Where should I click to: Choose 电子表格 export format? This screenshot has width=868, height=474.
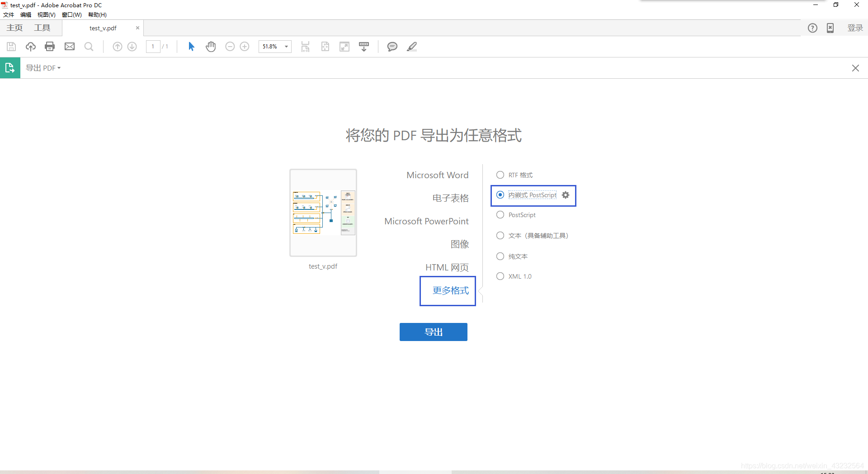point(450,198)
